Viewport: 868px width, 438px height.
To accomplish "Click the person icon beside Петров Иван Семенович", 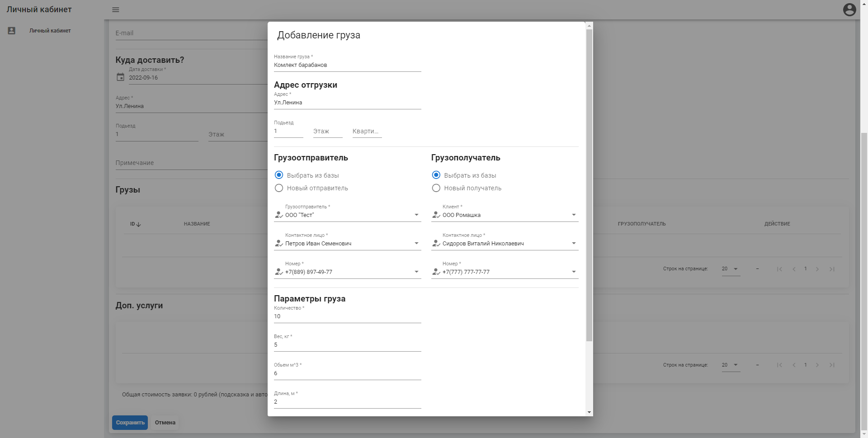I will 279,244.
